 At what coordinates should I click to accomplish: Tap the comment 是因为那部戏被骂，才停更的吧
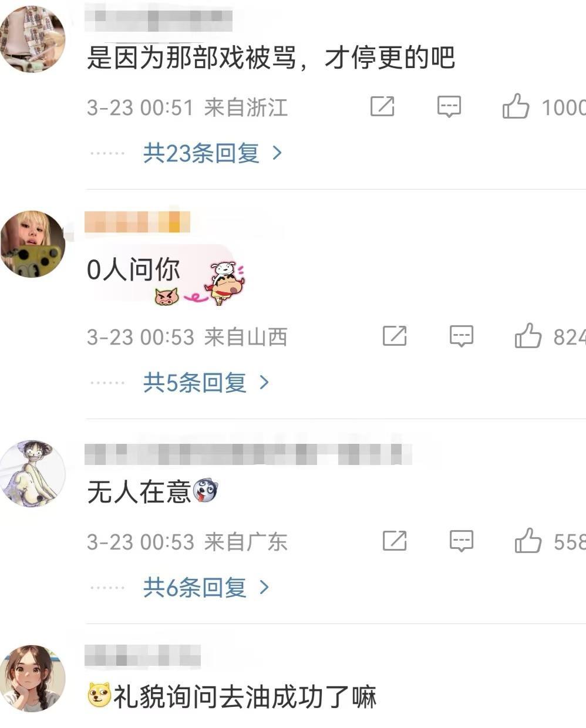pyautogui.click(x=271, y=59)
